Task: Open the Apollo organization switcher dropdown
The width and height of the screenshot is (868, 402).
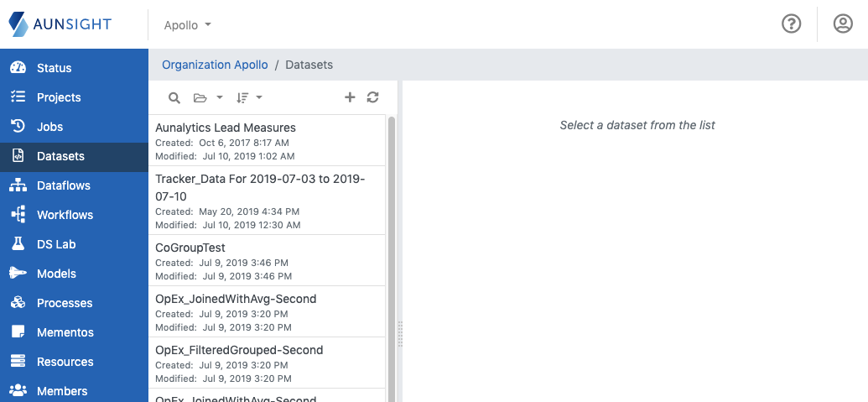Action: pyautogui.click(x=188, y=25)
